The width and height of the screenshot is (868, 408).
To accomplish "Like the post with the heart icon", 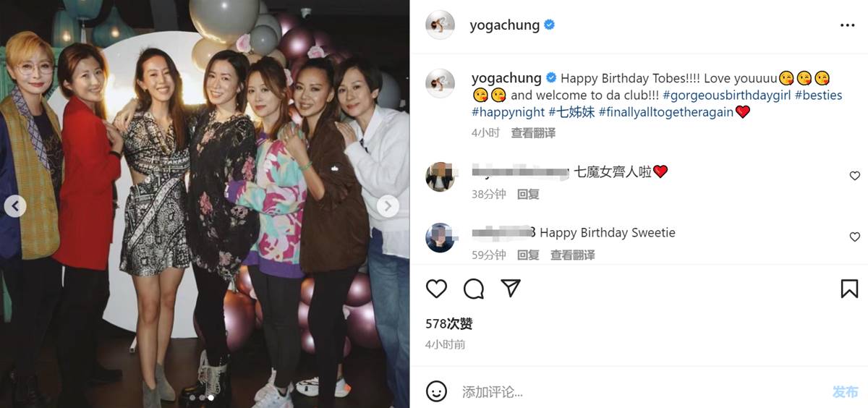I will click(436, 289).
